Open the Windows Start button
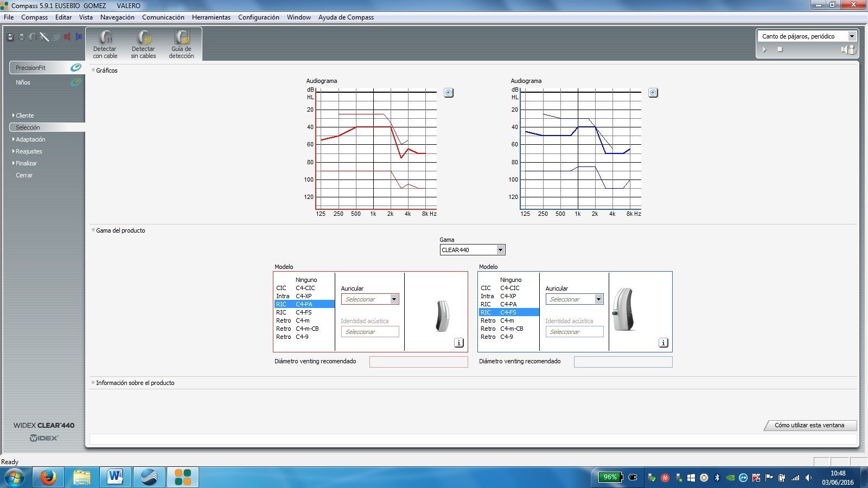This screenshot has height=488, width=868. pos(15,478)
